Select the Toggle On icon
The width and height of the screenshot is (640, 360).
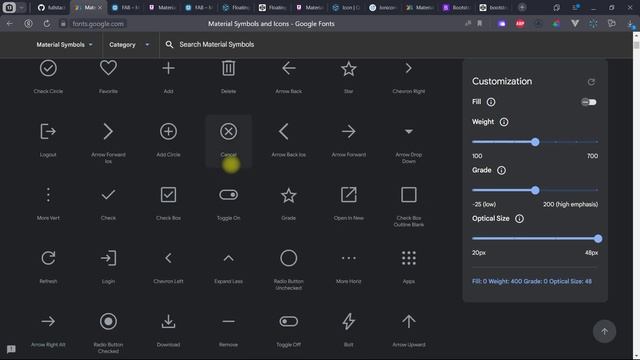229,195
